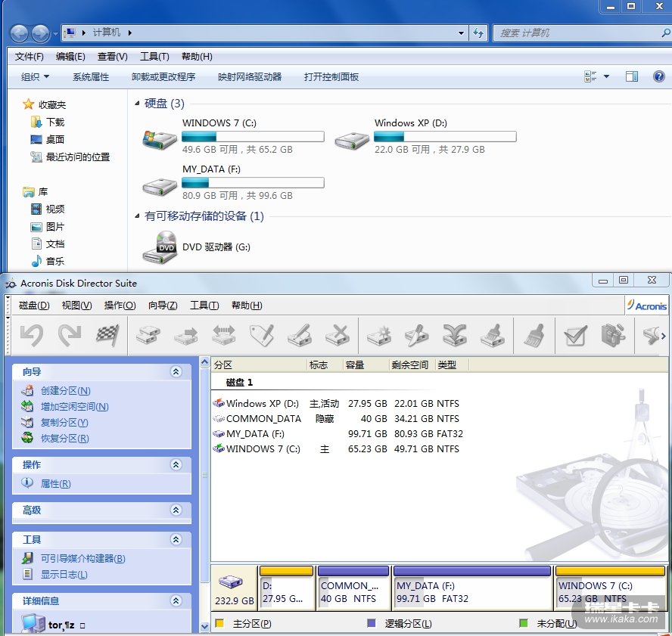Viewport: 672px width, 636px height.
Task: Select the COMMON_DATA partition block in disk map
Action: [353, 587]
